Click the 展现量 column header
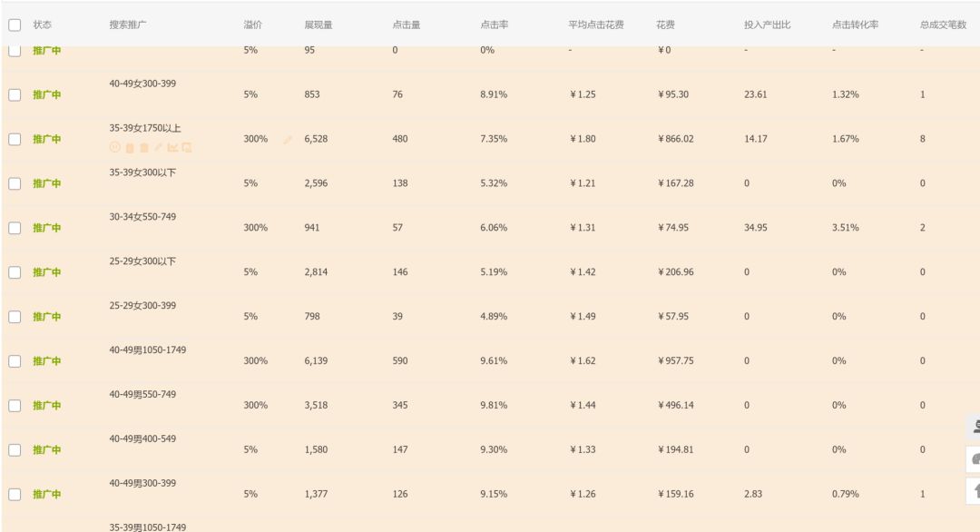 tap(318, 24)
